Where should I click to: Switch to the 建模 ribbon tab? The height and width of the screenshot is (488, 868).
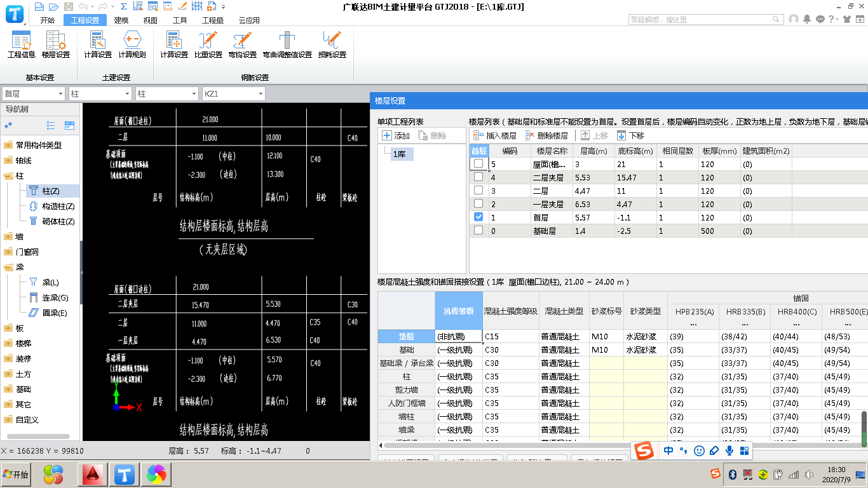pos(121,20)
